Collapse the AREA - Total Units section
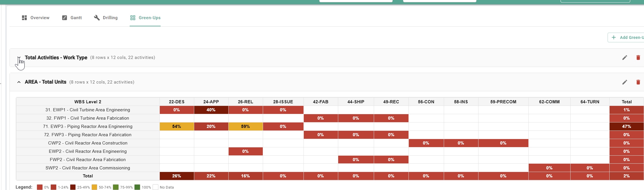 [x=19, y=82]
